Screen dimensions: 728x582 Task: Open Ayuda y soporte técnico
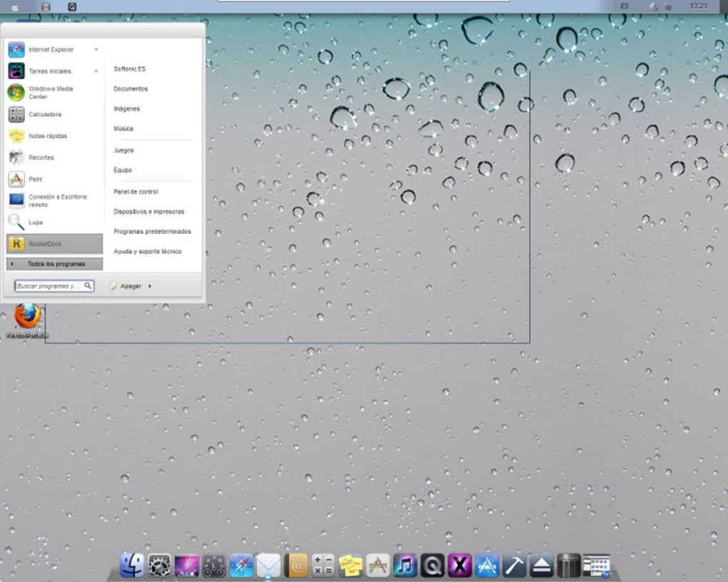(x=148, y=252)
